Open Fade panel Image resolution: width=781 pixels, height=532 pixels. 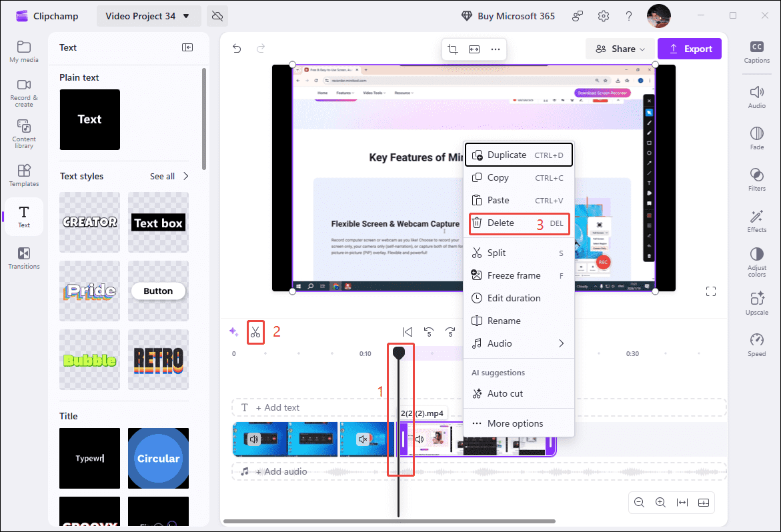coord(756,139)
